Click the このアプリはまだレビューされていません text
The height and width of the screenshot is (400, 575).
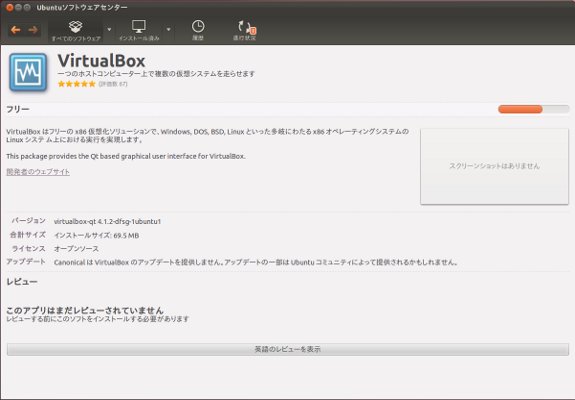[x=85, y=310]
